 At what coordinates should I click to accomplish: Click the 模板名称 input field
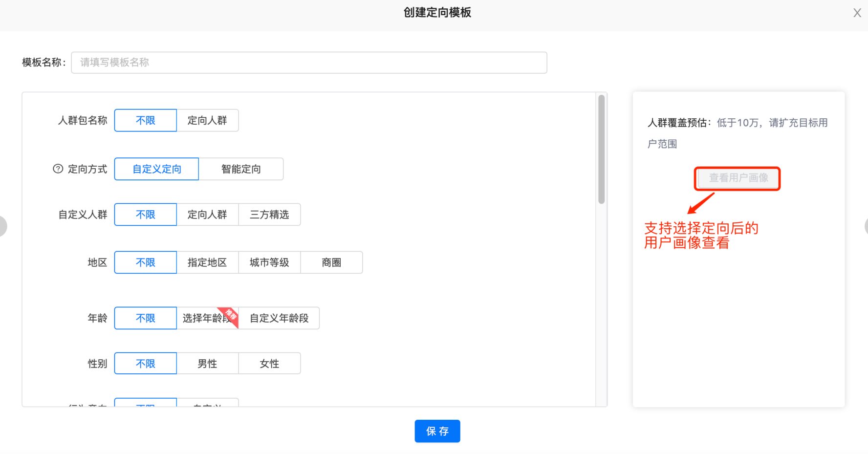[x=309, y=63]
